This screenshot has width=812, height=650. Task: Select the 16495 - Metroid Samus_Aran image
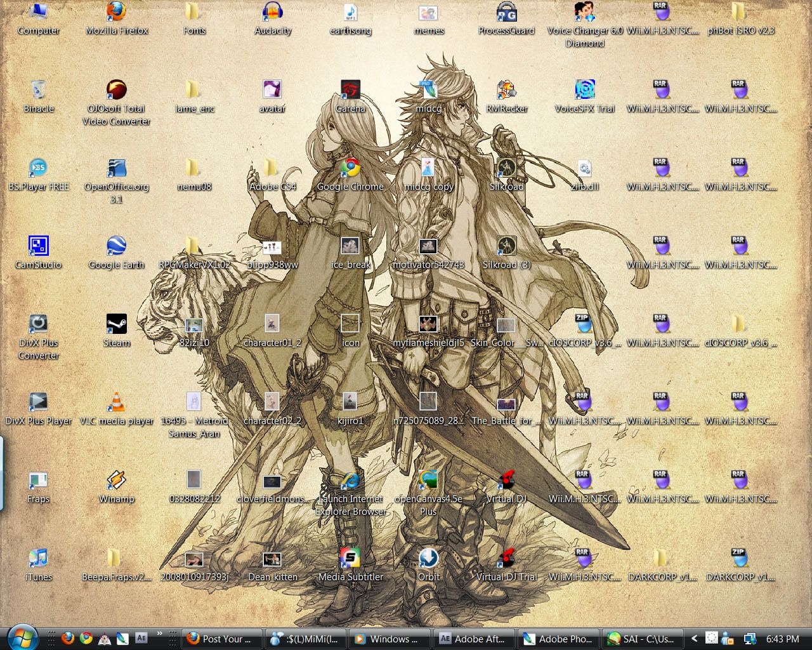point(195,415)
